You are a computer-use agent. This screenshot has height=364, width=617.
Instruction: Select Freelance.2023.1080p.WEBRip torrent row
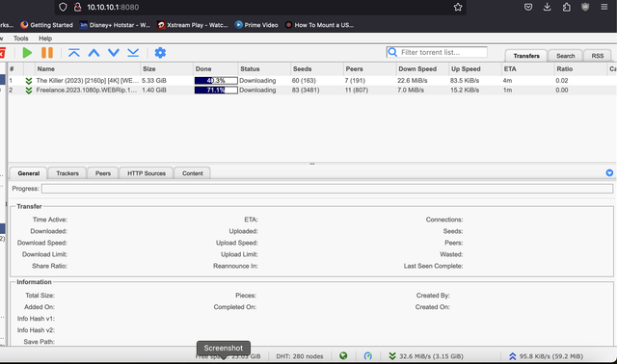tap(312, 90)
